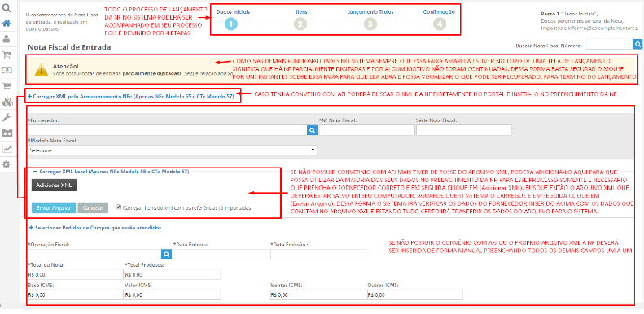Focus the Total da Nota field
The width and height of the screenshot is (644, 314).
point(75,275)
